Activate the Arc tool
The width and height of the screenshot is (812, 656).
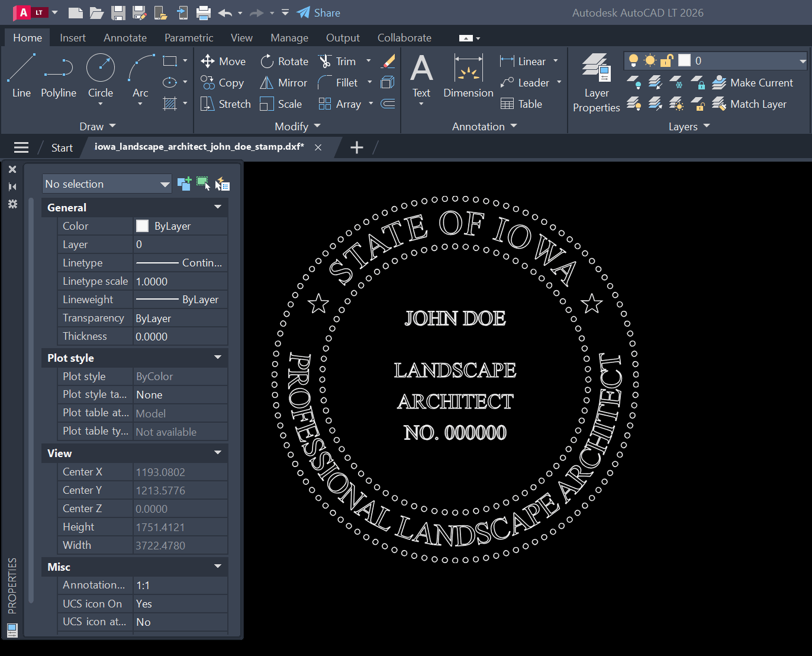click(140, 75)
